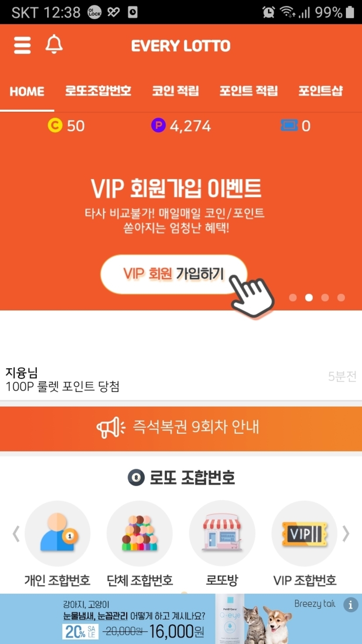Show next items with right chevron
362x644 pixels.
(346, 533)
